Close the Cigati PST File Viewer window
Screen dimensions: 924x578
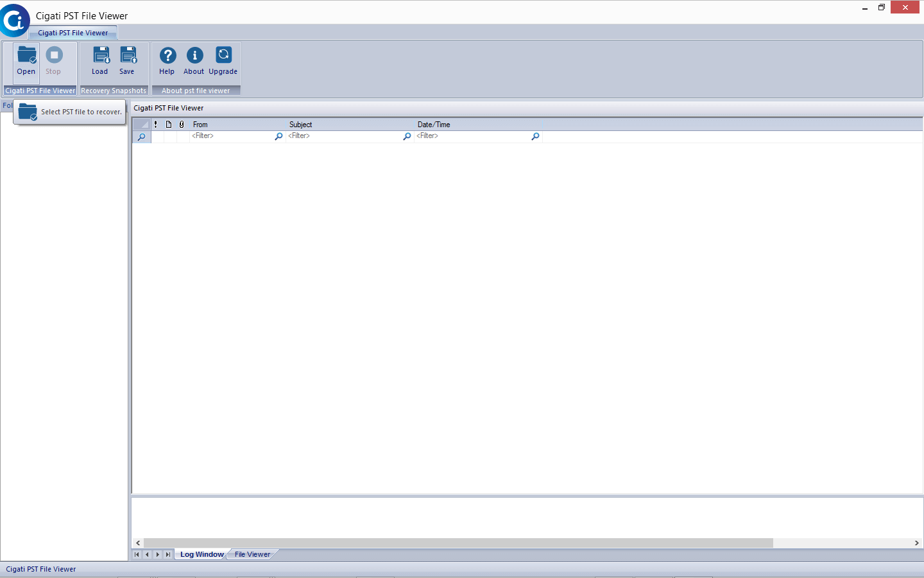click(905, 8)
